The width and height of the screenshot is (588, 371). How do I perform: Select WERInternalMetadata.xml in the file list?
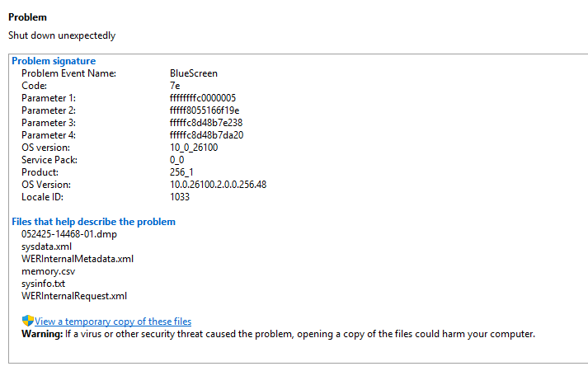[78, 259]
